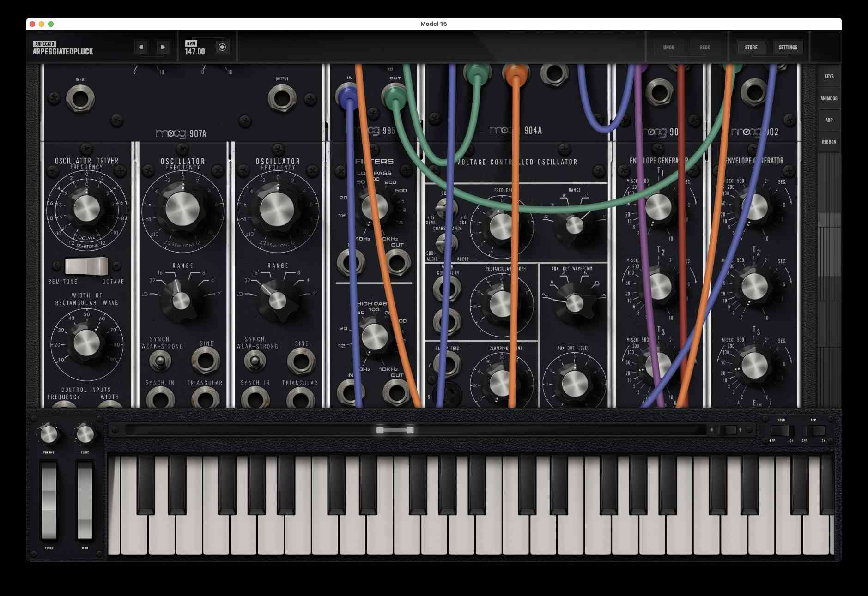Click the 907A INPUT jack
868x596 pixels.
tap(80, 99)
